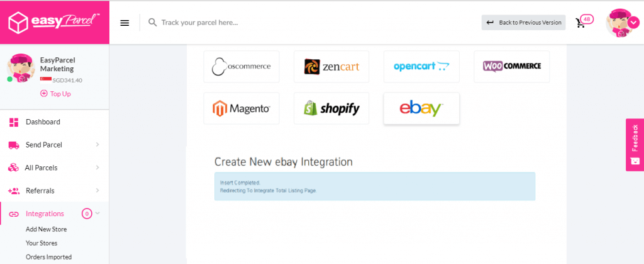Viewport: 644px width, 264px height.
Task: Open Orders Imported submenu item
Action: pyautogui.click(x=48, y=257)
